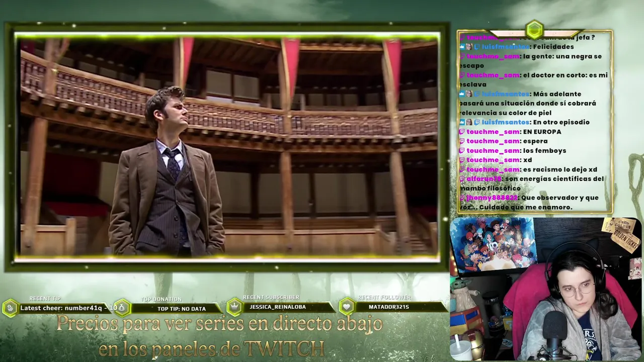Viewport: 644px width, 362px height.
Task: Click the chat bubble badge on En otro episodio
Action: pyautogui.click(x=477, y=122)
